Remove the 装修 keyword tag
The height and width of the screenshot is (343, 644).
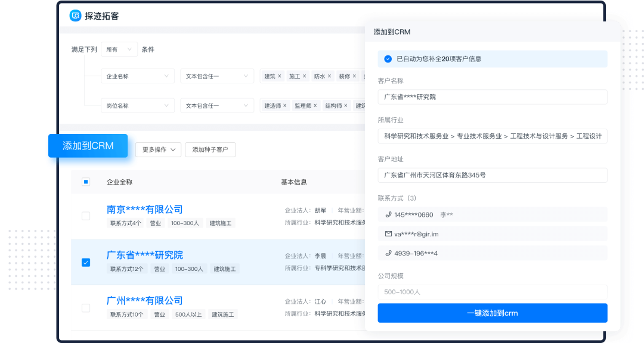[355, 76]
